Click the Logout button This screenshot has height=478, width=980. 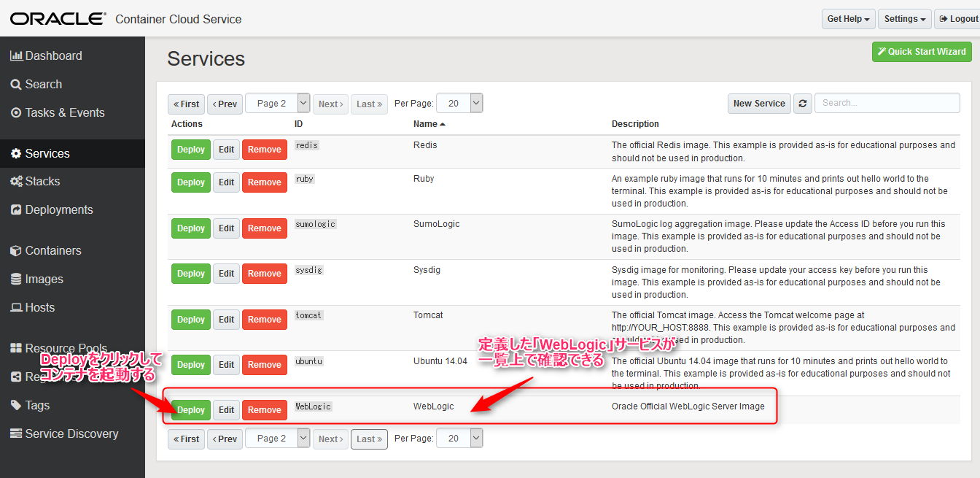[x=959, y=19]
